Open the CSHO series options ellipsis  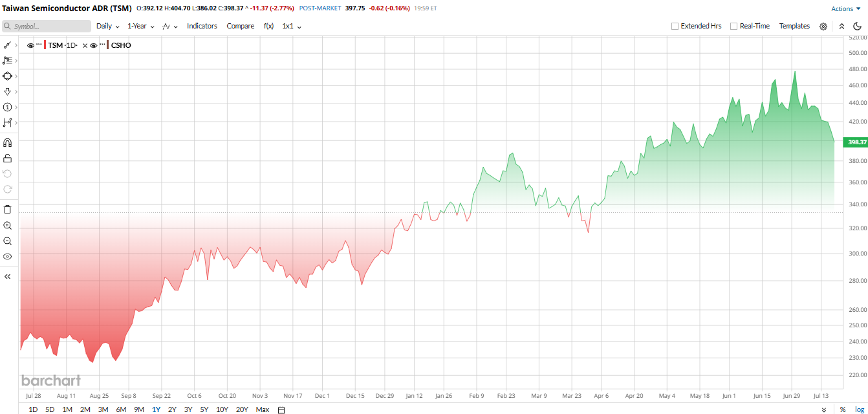(x=102, y=45)
